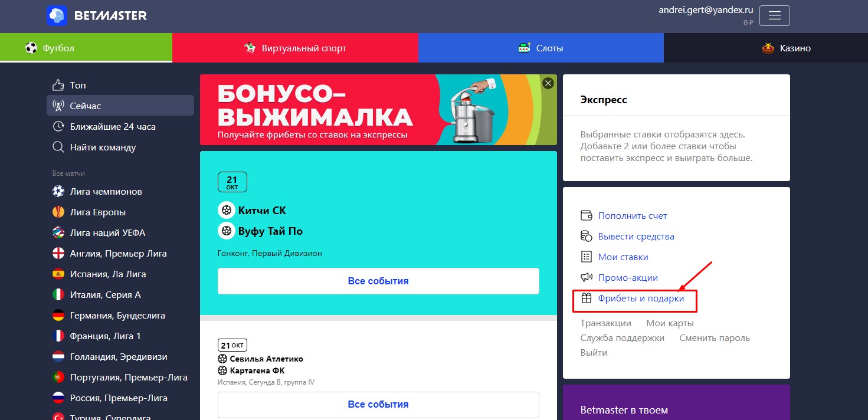Open Италия, Серия А
868x420 pixels.
120,295
